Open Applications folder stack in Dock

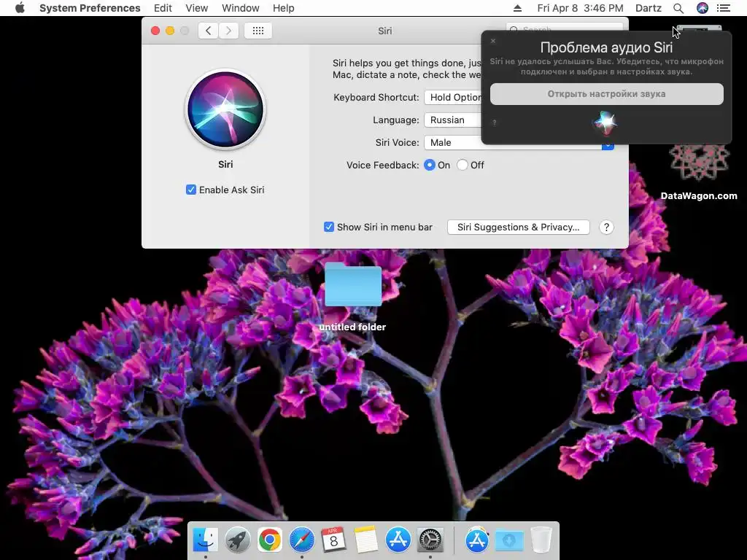tap(477, 540)
